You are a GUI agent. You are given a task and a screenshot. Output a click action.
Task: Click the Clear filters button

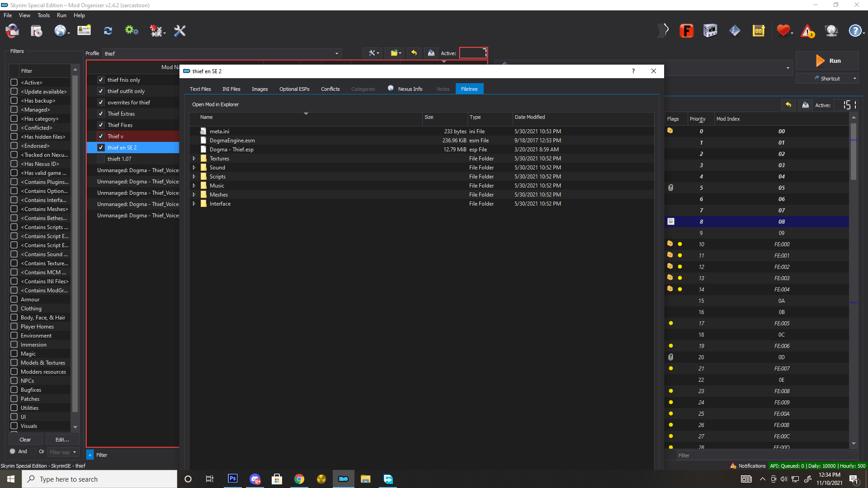[x=25, y=440]
